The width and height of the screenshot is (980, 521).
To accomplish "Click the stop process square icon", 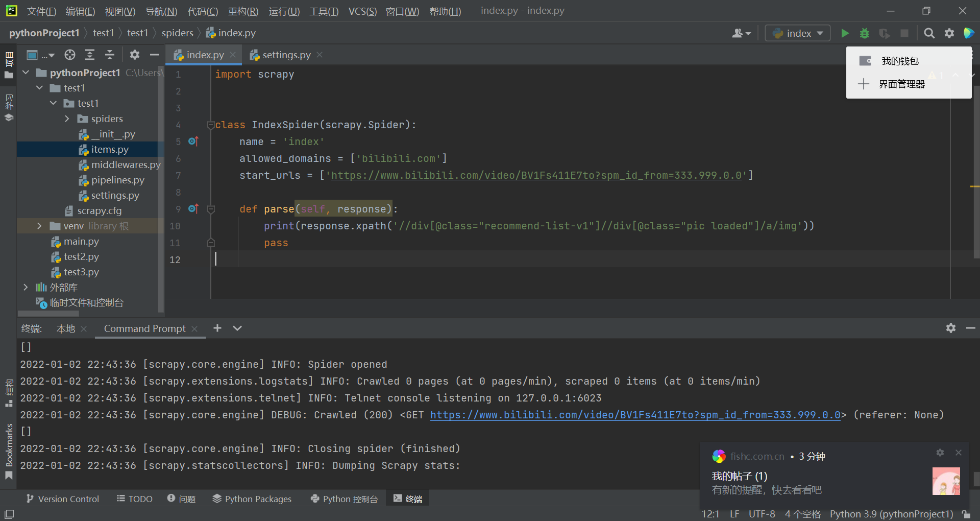I will (904, 33).
